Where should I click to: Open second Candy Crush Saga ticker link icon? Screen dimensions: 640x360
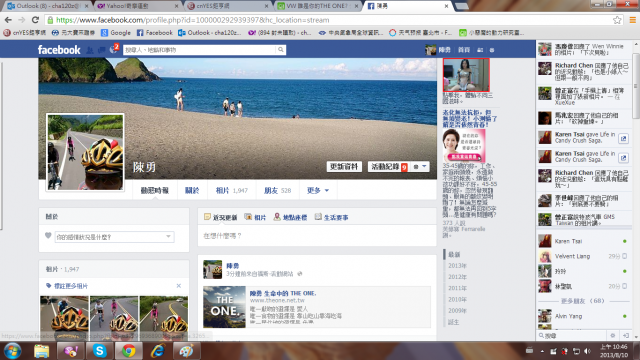pos(623,158)
